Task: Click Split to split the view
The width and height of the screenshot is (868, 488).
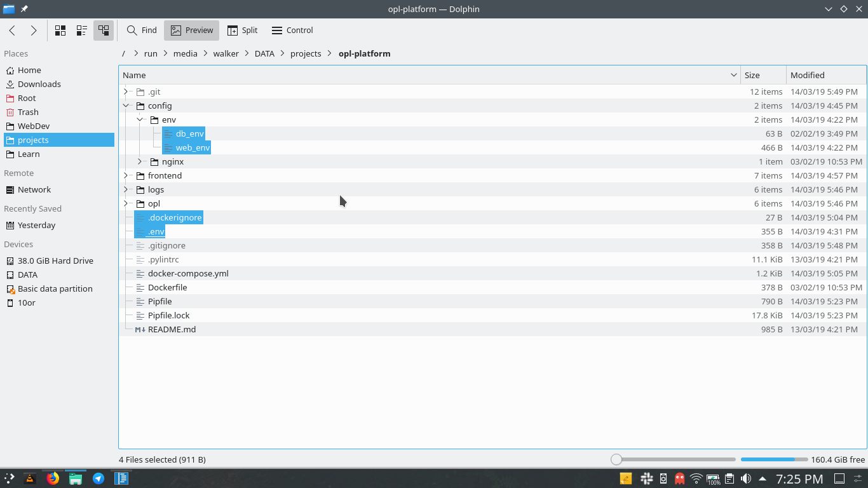Action: pos(242,30)
